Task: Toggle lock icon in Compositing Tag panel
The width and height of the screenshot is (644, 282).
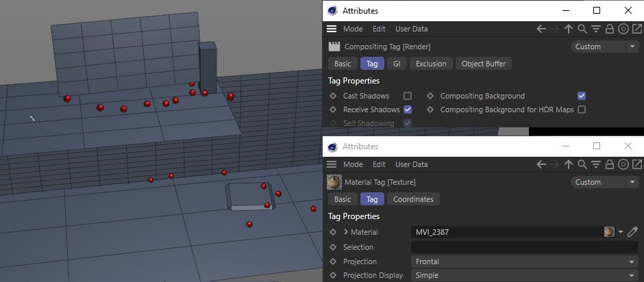Action: 610,29
